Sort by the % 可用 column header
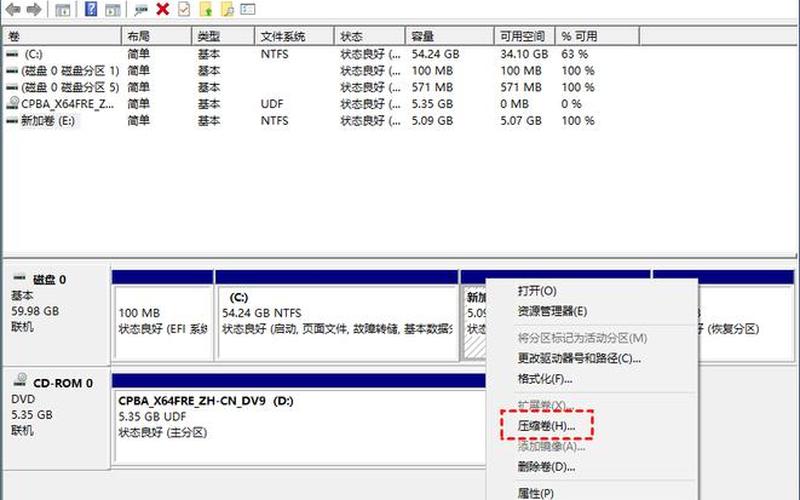 (x=597, y=36)
